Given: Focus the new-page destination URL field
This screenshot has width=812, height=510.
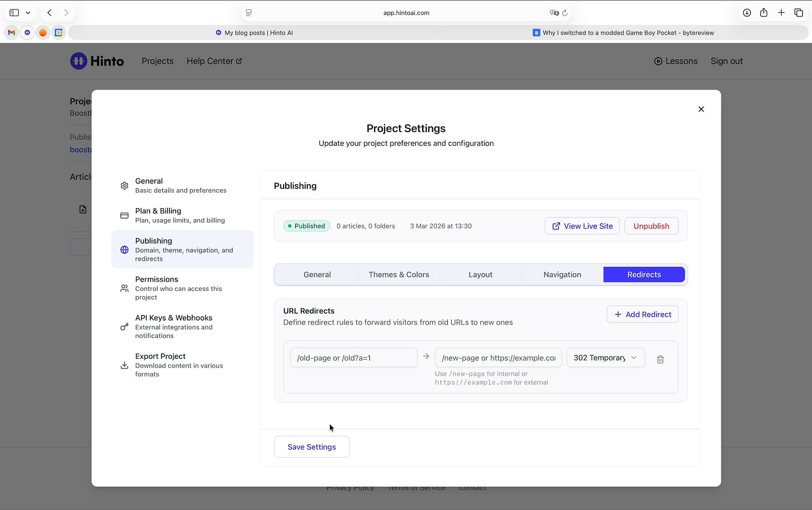Looking at the screenshot, I should (x=499, y=357).
